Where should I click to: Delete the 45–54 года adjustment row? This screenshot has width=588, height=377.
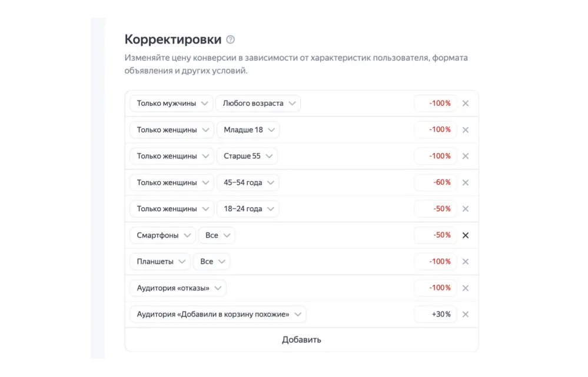pos(466,183)
